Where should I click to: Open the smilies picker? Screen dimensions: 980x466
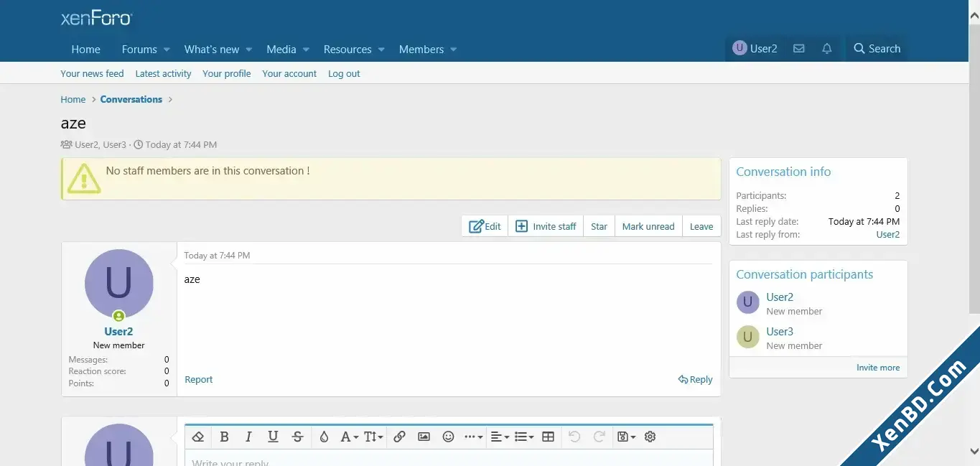click(449, 437)
